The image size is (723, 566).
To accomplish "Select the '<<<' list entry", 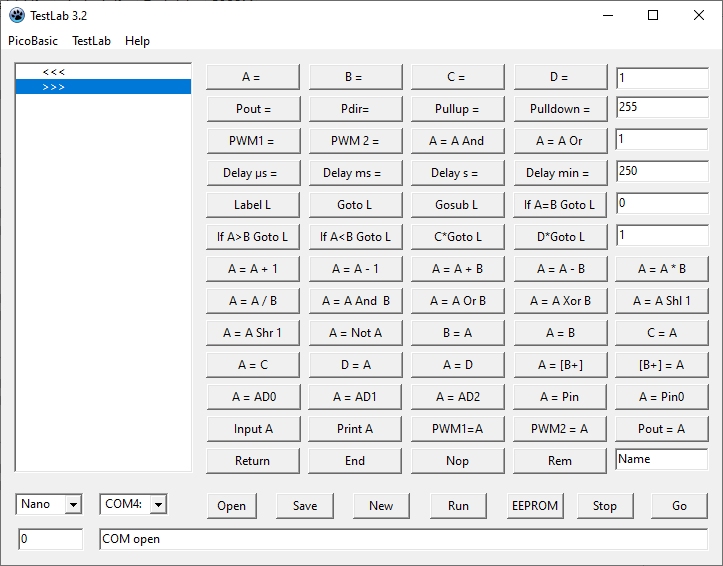I will coord(54,72).
